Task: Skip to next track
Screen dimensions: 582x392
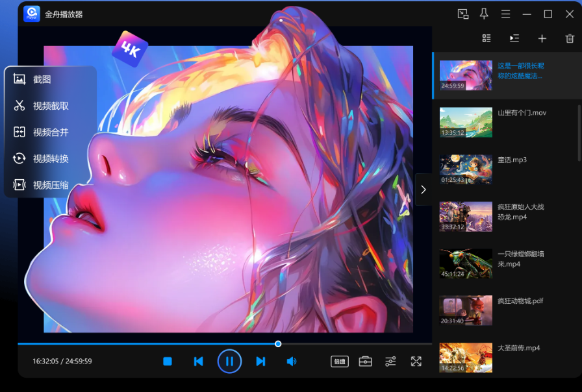Action: (260, 361)
